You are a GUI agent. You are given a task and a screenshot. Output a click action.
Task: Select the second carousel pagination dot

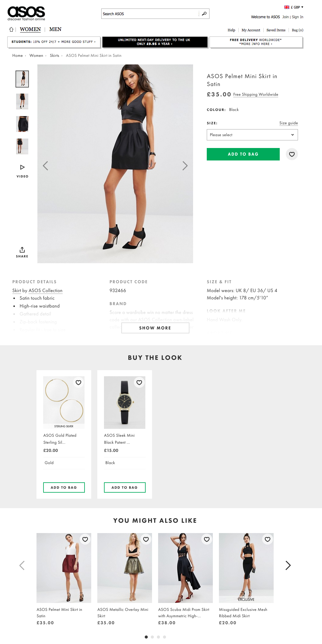click(152, 637)
